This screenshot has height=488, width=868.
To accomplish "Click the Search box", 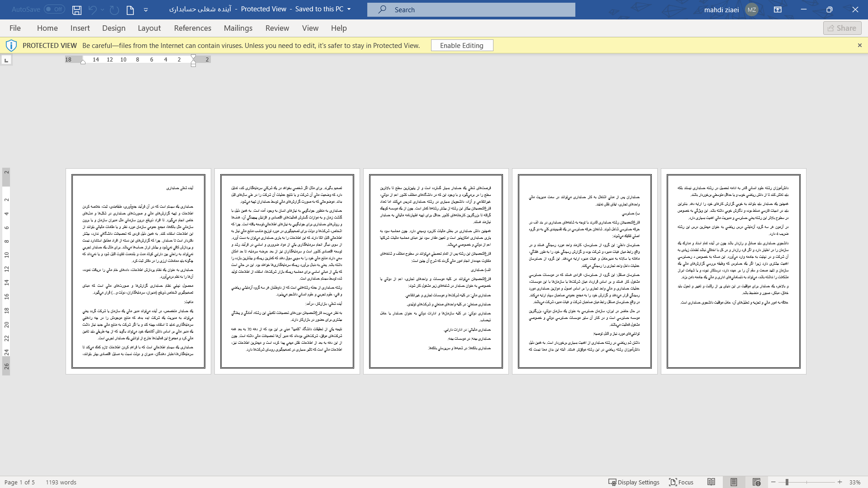I will tap(471, 9).
